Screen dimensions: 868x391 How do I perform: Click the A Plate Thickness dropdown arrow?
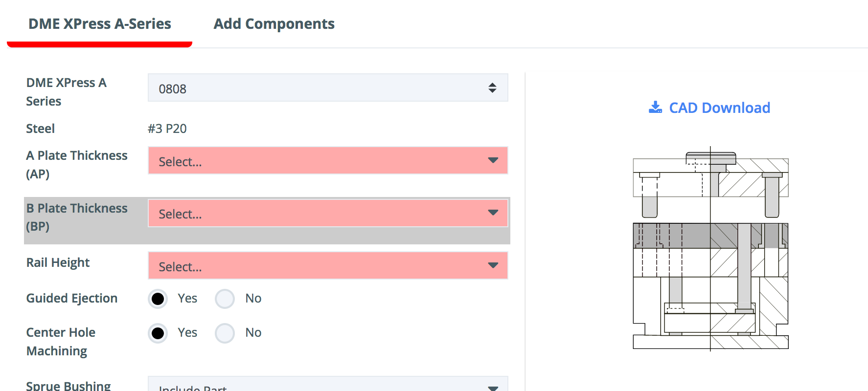(493, 160)
